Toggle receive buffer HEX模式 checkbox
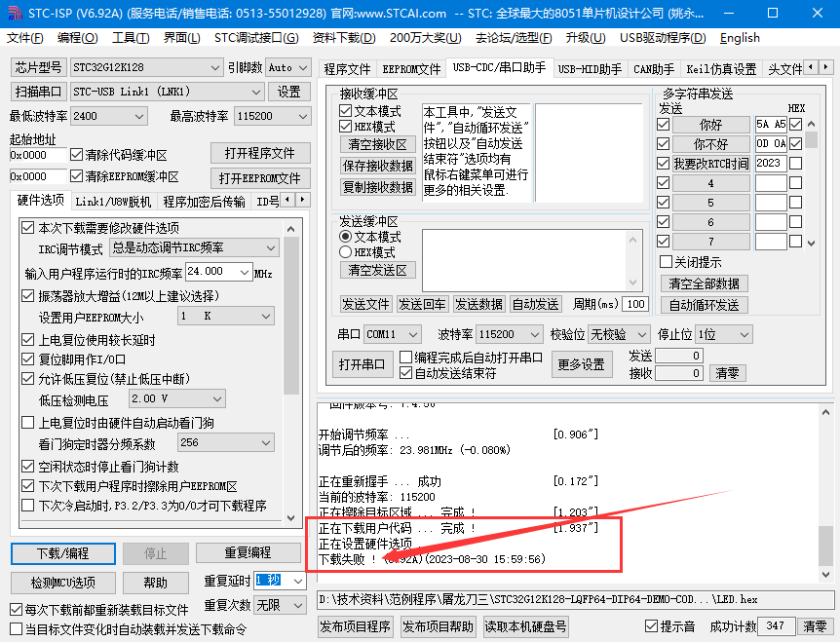 pos(346,127)
